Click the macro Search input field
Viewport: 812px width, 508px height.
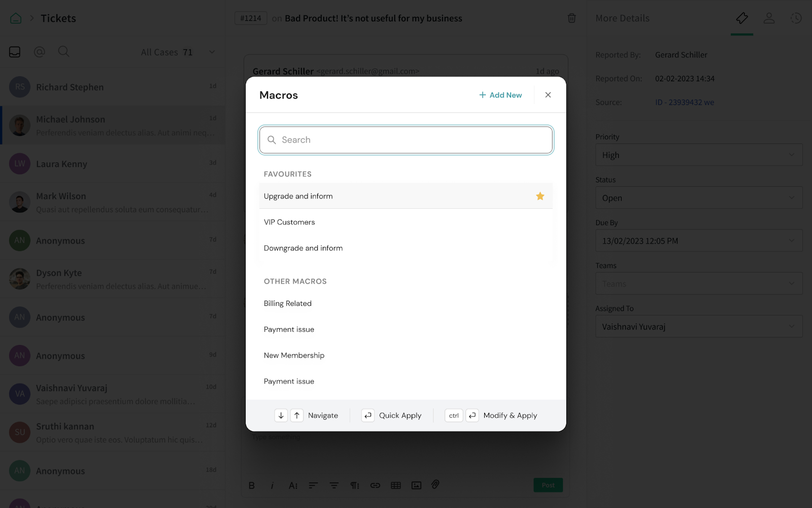pyautogui.click(x=406, y=140)
